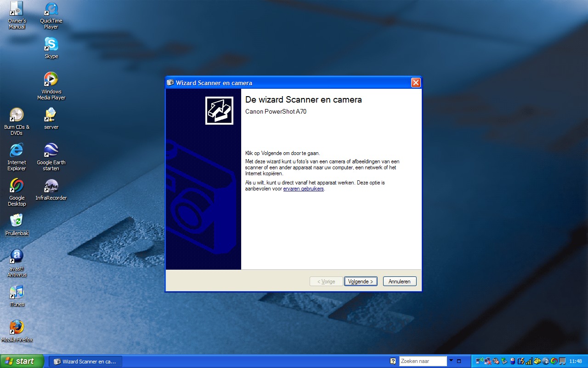Select the Mozilla Firefox desktop icon
Image resolution: width=588 pixels, height=368 pixels.
17,331
